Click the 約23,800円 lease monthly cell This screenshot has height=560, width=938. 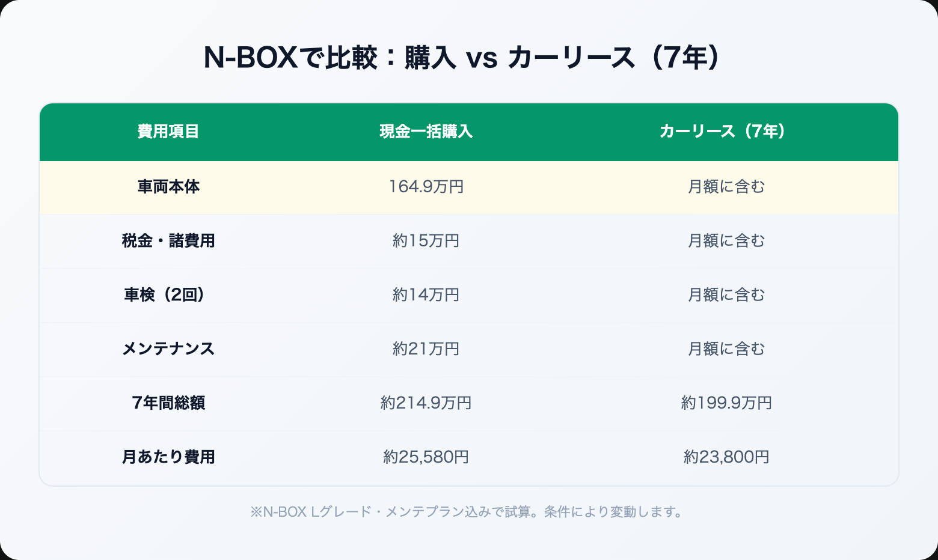coord(726,457)
